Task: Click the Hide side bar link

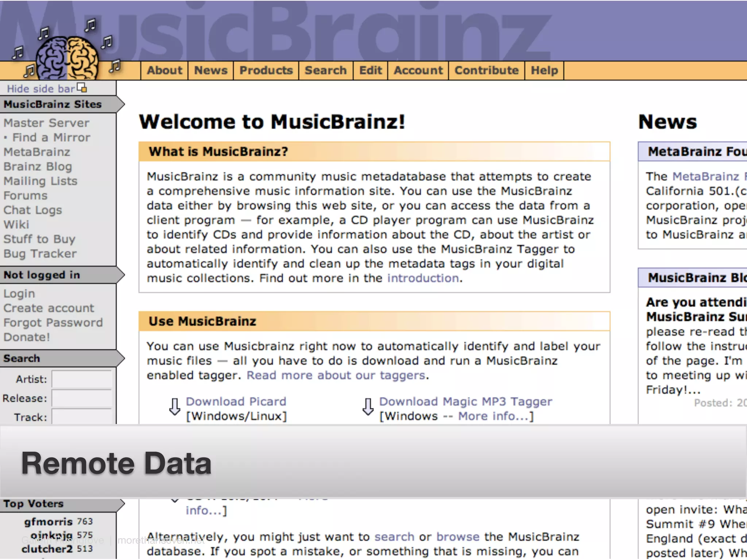Action: [x=41, y=89]
